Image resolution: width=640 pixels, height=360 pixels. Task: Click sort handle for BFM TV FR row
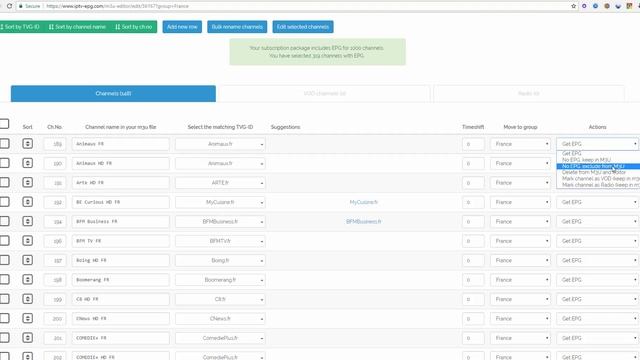point(27,240)
